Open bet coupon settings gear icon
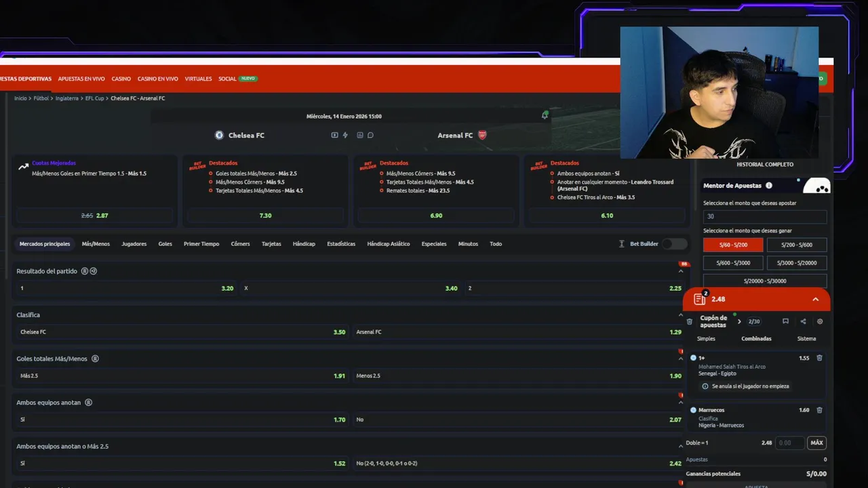The image size is (868, 488). point(820,321)
